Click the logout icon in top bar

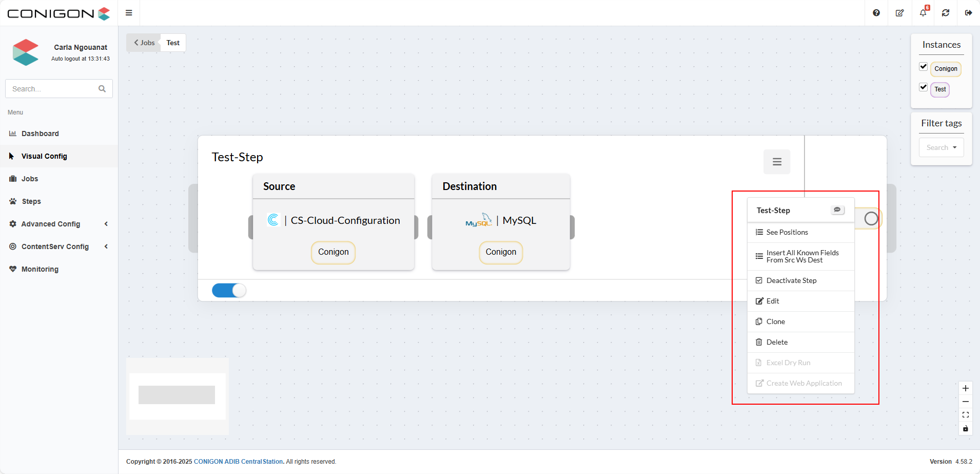[x=968, y=13]
